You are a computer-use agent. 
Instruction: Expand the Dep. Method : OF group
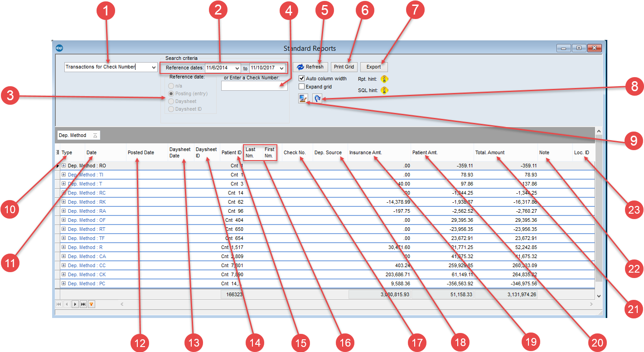(64, 220)
